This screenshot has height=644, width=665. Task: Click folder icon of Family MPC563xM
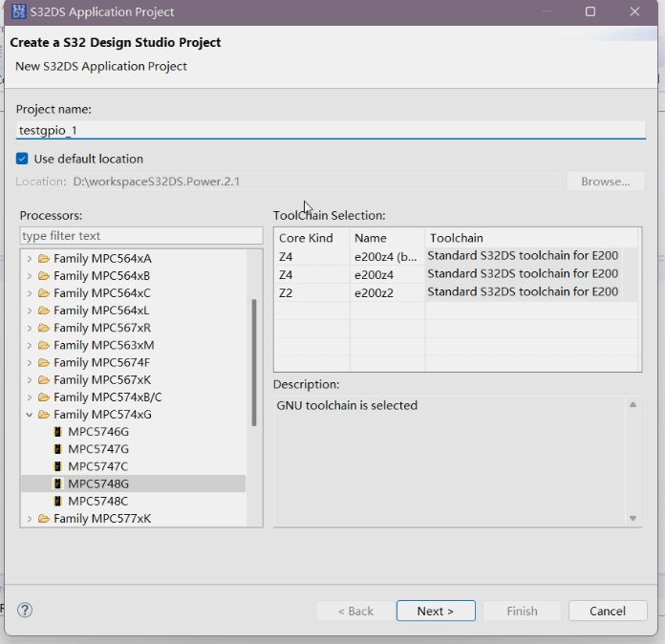pyautogui.click(x=44, y=345)
